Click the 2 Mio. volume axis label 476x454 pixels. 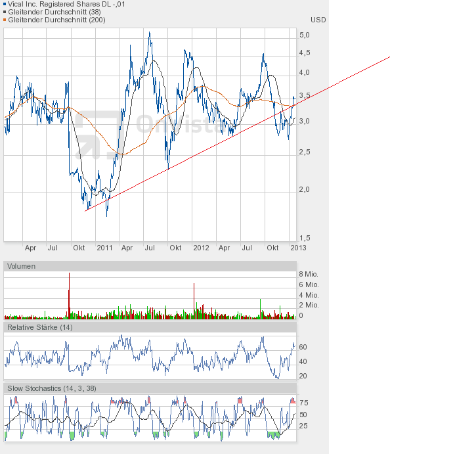tap(309, 305)
